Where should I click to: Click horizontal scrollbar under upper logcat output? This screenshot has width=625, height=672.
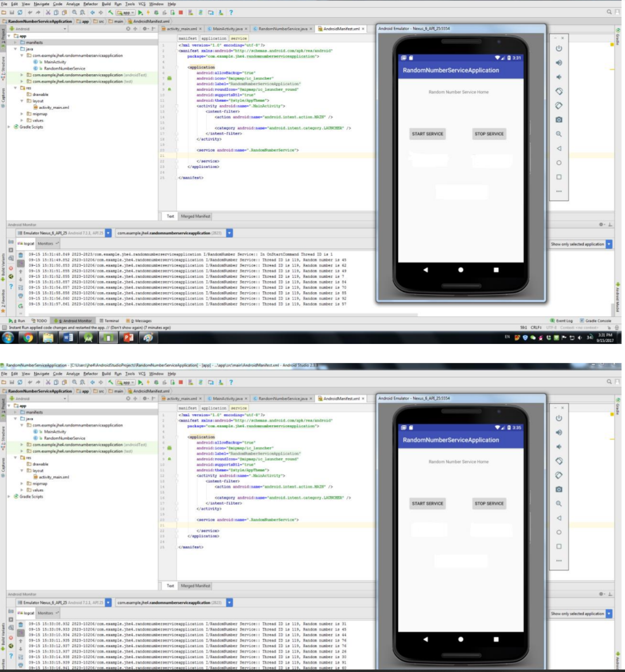point(223,314)
